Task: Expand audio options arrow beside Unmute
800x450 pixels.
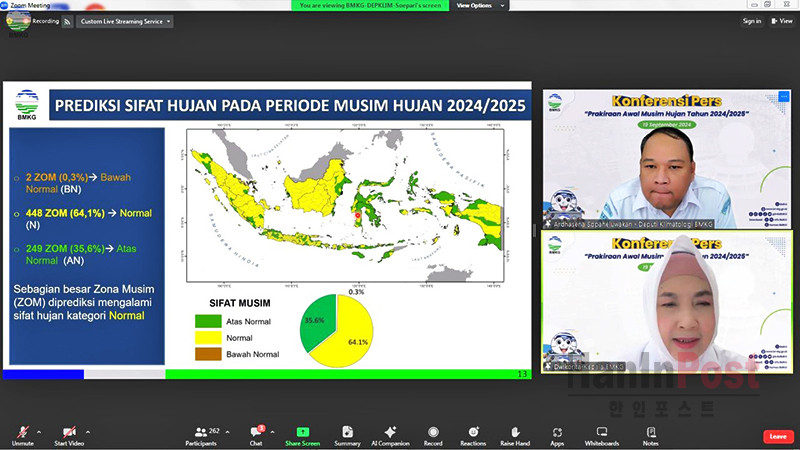Action: pyautogui.click(x=41, y=432)
